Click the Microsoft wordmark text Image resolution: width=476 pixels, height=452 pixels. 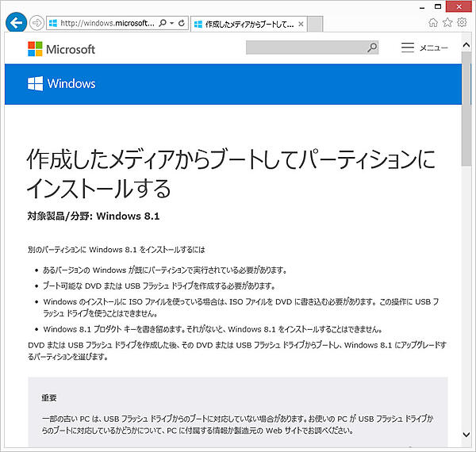point(71,49)
